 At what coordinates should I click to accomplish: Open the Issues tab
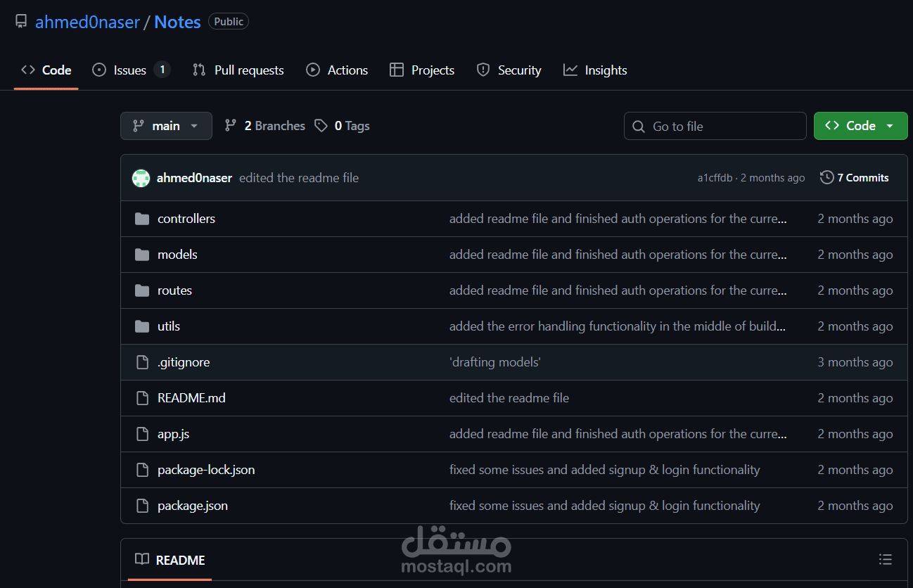click(132, 70)
